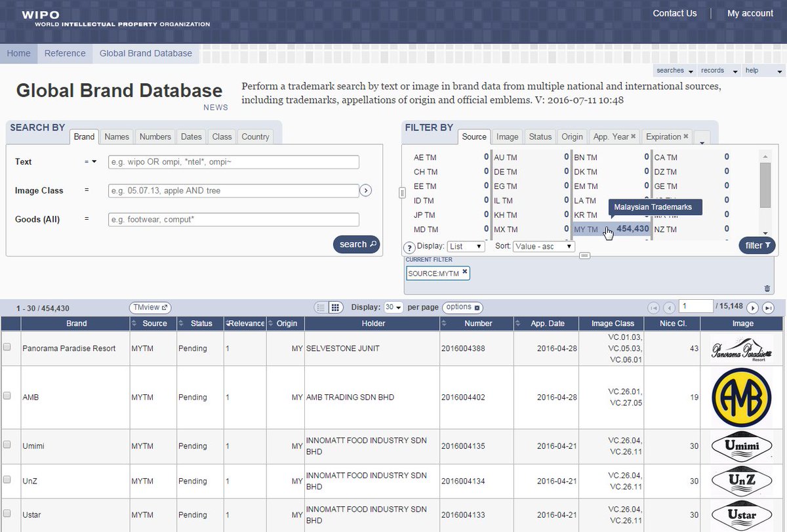Click the source list vertical scrollbar thumb
This screenshot has height=532, width=787.
click(x=765, y=184)
